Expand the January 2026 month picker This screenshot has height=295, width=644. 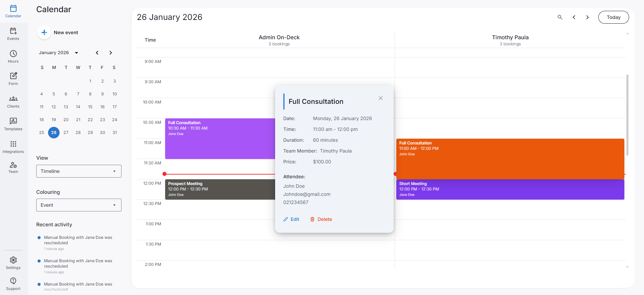[59, 53]
